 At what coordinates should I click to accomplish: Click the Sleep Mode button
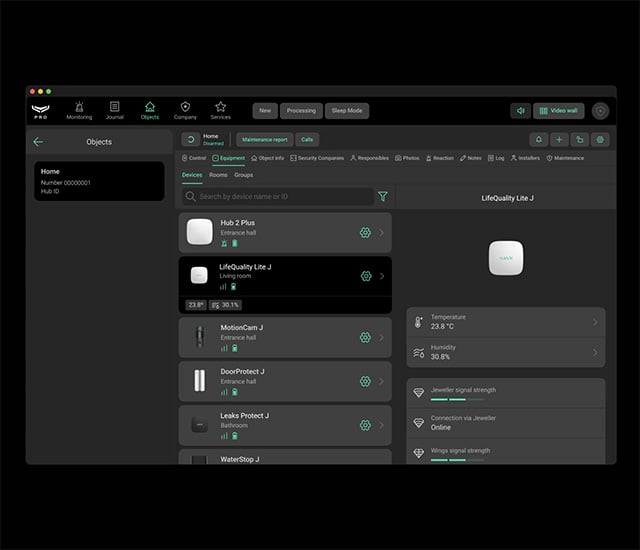pyautogui.click(x=347, y=111)
